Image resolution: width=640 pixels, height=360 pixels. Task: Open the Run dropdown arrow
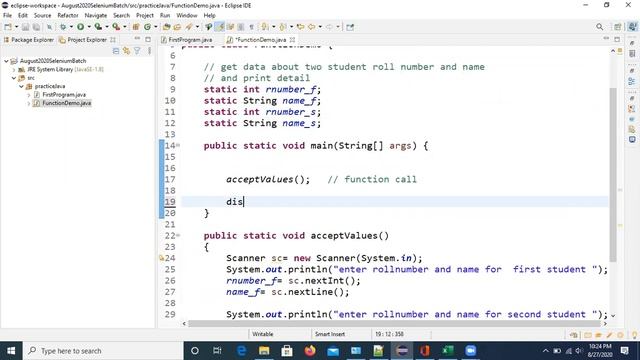click(x=89, y=27)
